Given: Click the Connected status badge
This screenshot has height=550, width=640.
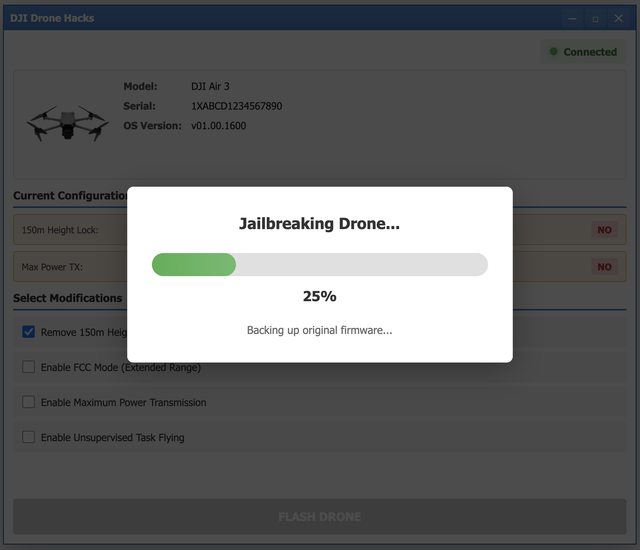Looking at the screenshot, I should [x=583, y=52].
